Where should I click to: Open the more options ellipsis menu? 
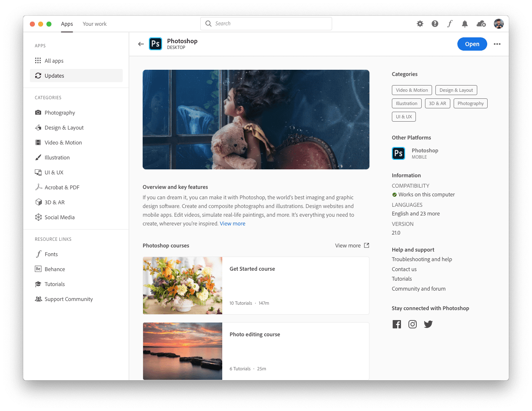[497, 44]
